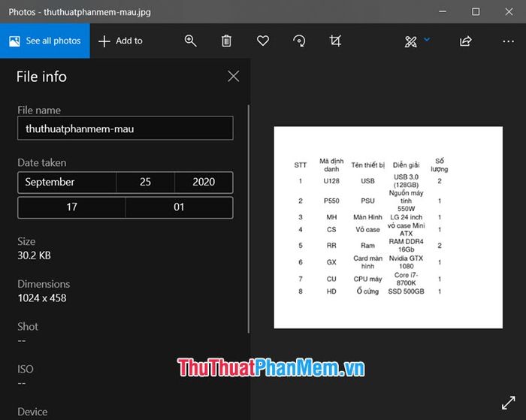The height and width of the screenshot is (420, 526).
Task: Edit the File name text field
Action: point(125,128)
